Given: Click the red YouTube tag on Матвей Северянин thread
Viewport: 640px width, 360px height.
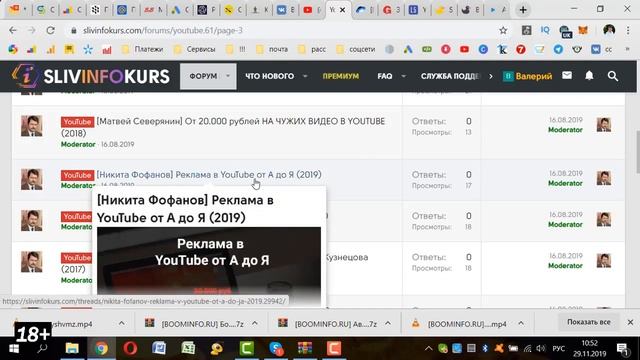Looking at the screenshot, I should [77, 122].
